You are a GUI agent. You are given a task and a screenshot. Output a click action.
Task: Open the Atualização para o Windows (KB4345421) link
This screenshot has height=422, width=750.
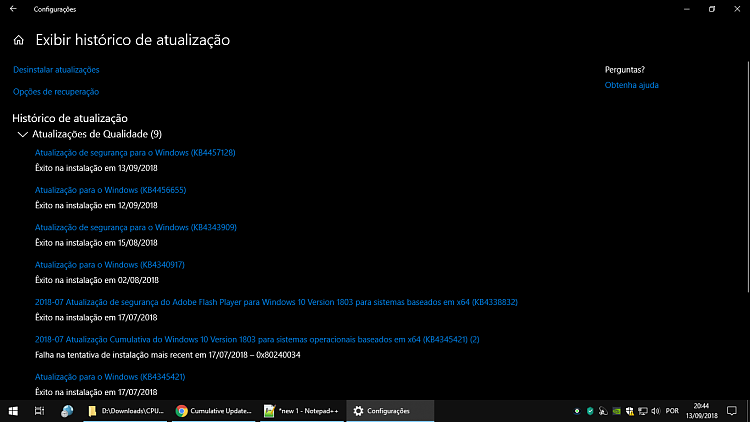click(x=110, y=377)
